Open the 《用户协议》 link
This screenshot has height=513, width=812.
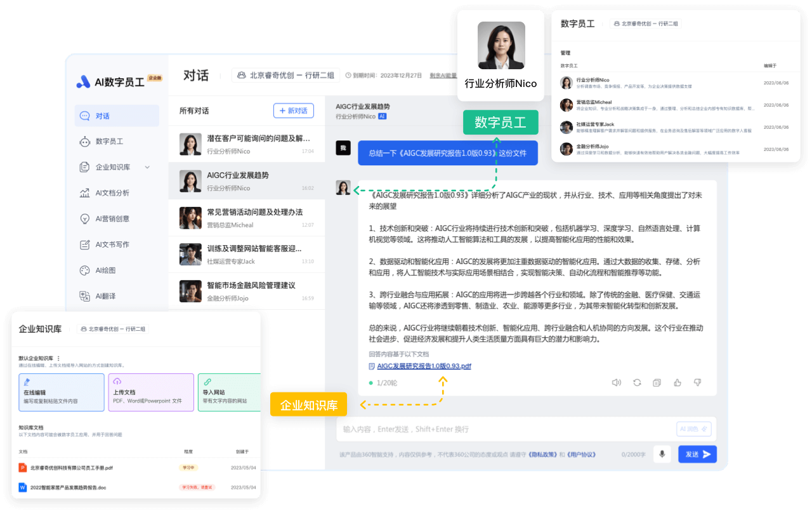(581, 455)
